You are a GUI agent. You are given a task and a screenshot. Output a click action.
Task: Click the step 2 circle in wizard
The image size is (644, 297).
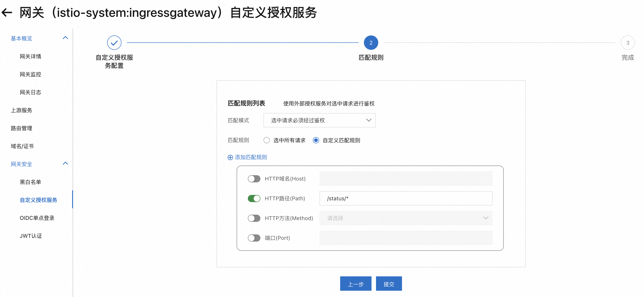371,43
